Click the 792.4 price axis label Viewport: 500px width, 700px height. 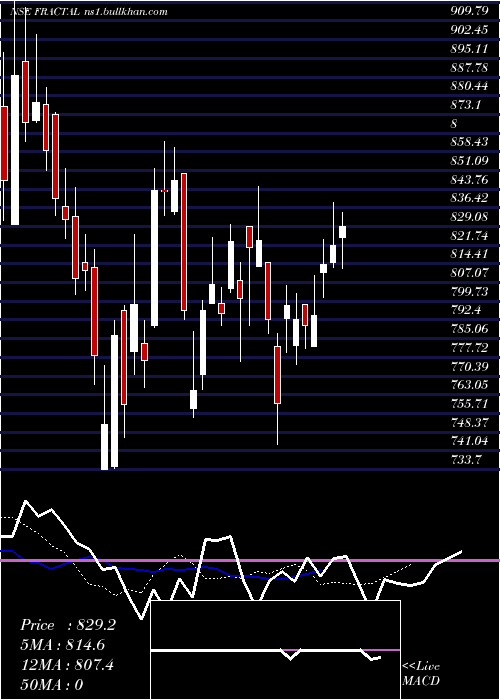click(466, 310)
